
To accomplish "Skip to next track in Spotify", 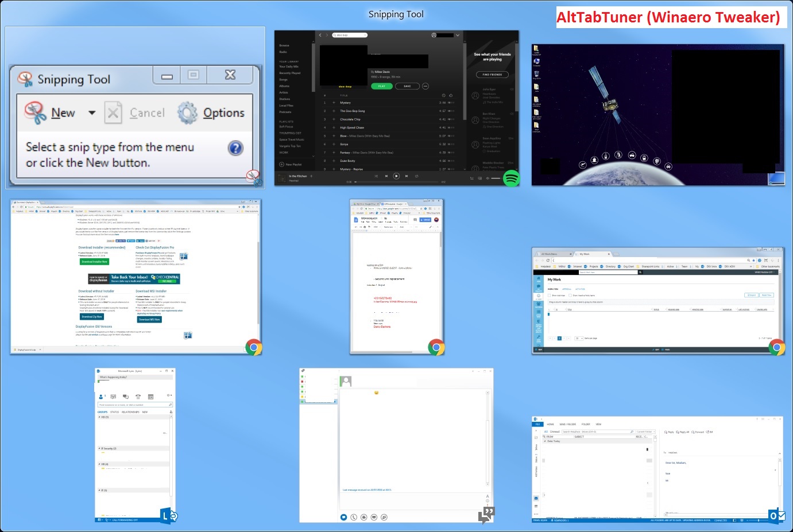I will pyautogui.click(x=406, y=176).
